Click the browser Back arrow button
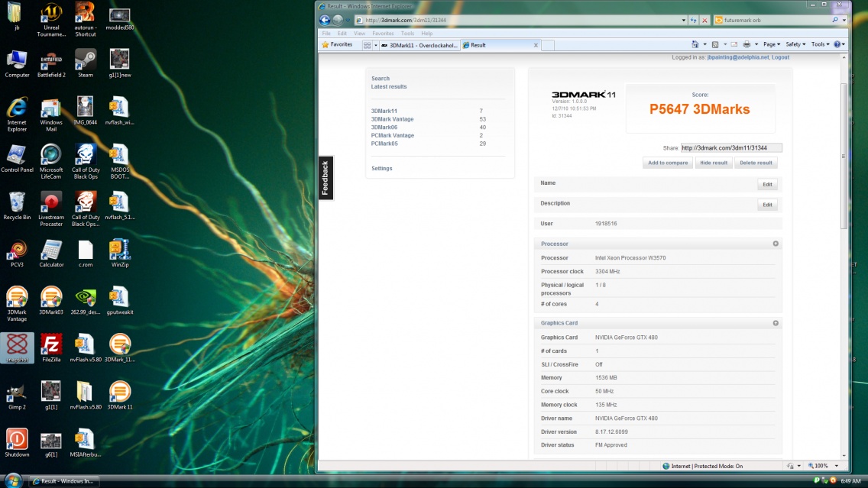 (325, 21)
